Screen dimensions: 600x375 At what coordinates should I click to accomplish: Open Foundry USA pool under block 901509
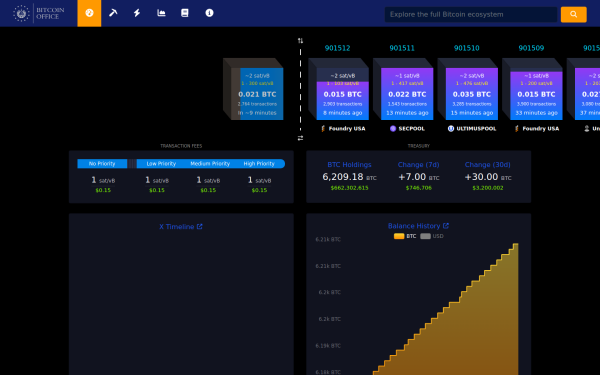(536, 129)
